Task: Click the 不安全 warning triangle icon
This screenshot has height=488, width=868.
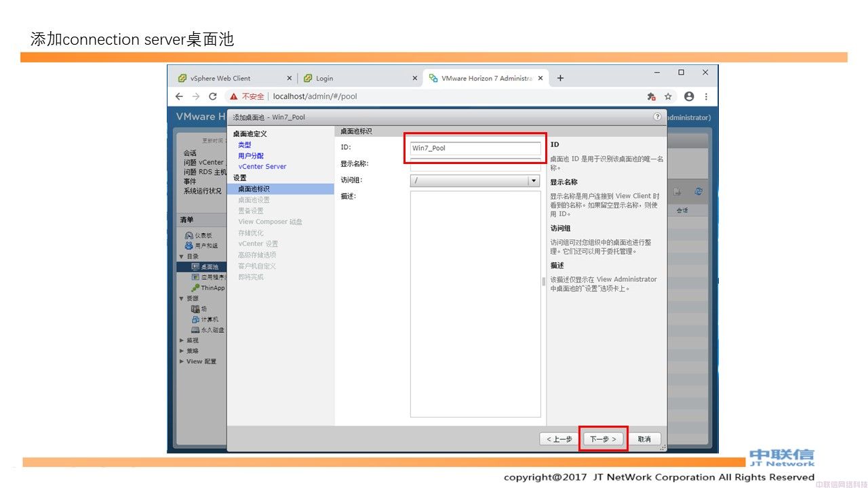Action: (x=234, y=96)
